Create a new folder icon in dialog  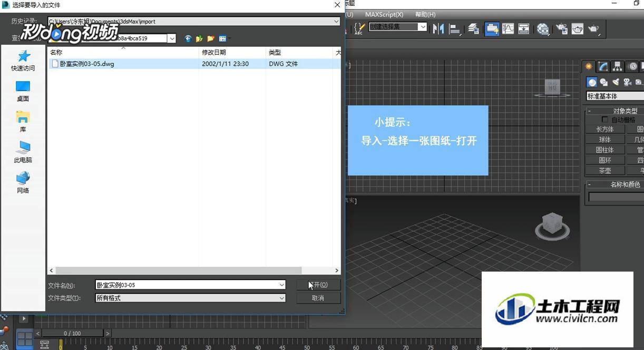(x=211, y=38)
